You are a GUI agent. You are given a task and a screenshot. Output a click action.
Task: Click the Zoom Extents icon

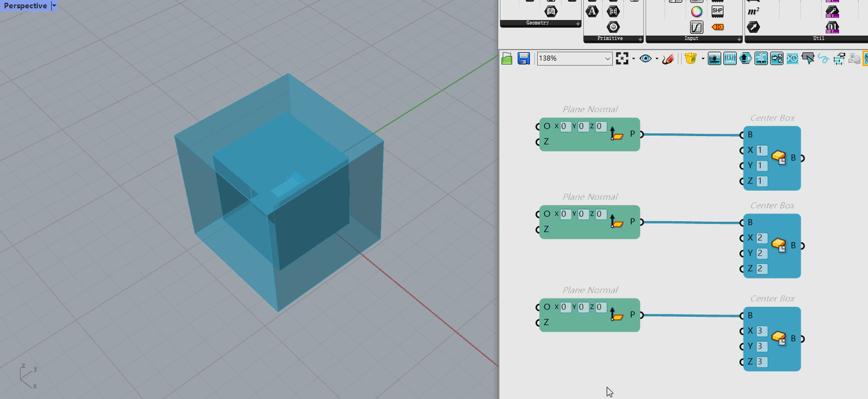point(622,58)
